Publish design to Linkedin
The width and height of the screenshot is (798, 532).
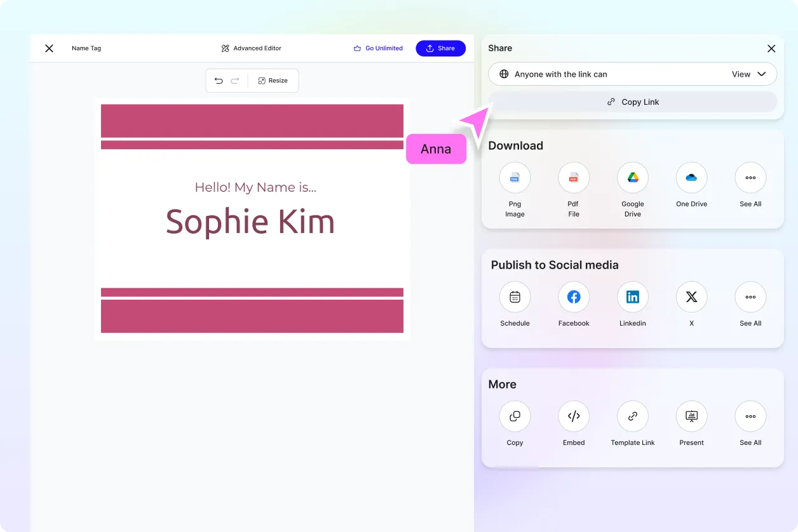tap(632, 297)
